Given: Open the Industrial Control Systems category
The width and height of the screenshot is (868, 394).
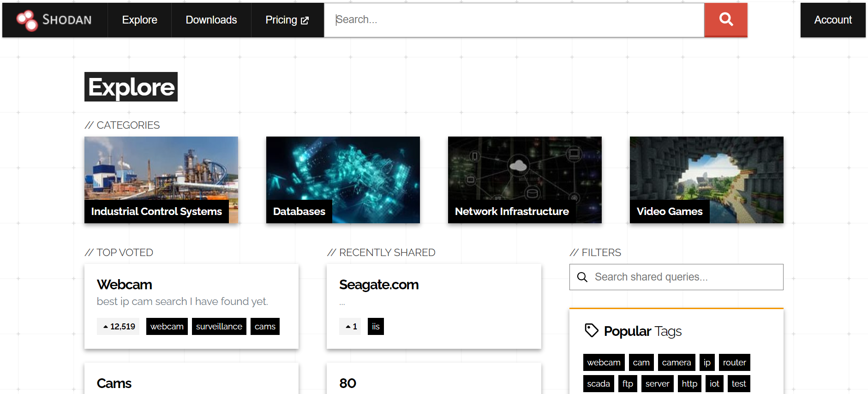Looking at the screenshot, I should click(x=161, y=180).
